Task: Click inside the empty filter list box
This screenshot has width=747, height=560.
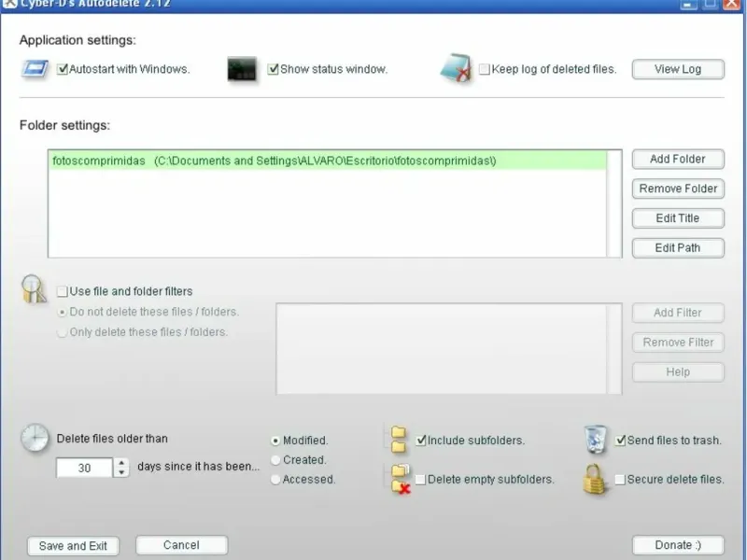Action: 442,349
